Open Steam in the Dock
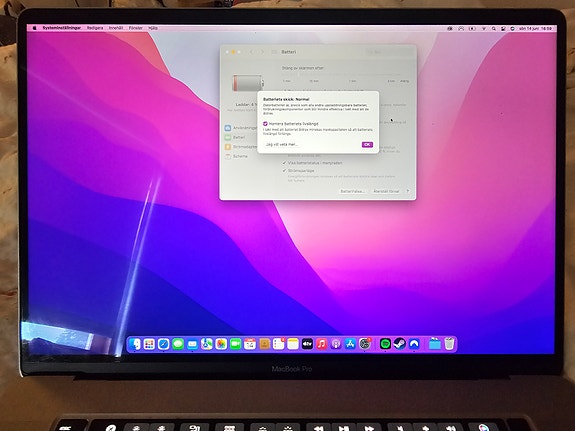 (x=400, y=344)
